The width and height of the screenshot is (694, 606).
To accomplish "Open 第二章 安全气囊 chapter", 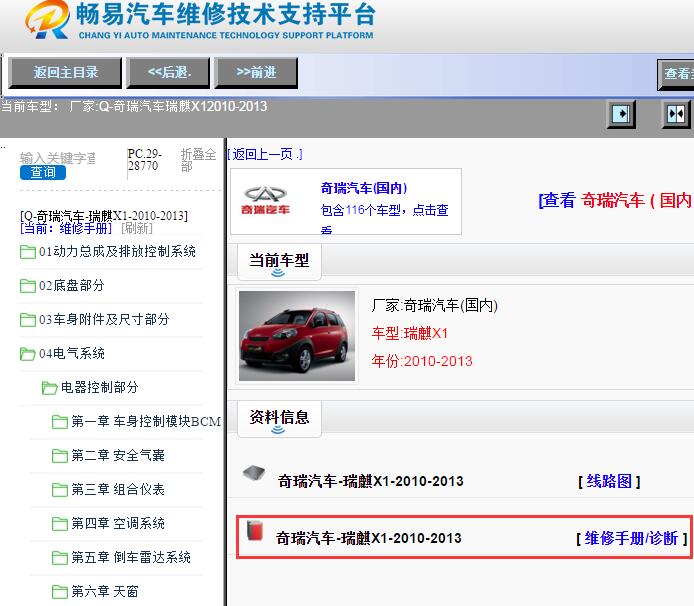I will 118,455.
